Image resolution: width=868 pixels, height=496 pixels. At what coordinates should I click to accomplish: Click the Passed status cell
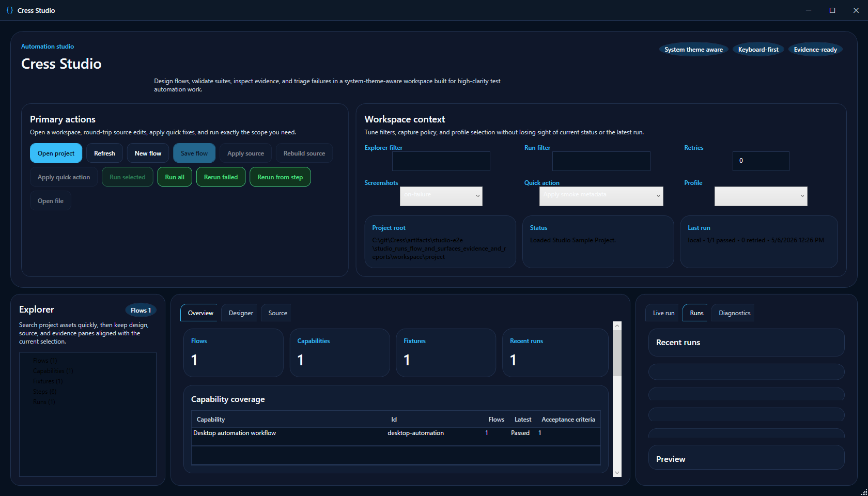click(x=520, y=433)
